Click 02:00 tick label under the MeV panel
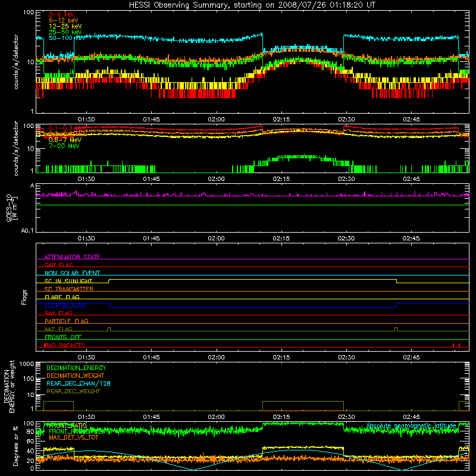 pos(216,179)
